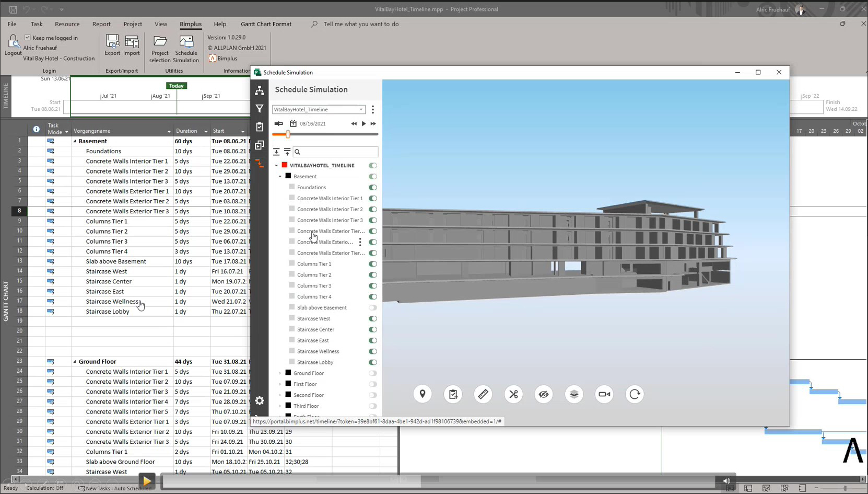Enable the Second Floor toggle in tree

pos(373,395)
